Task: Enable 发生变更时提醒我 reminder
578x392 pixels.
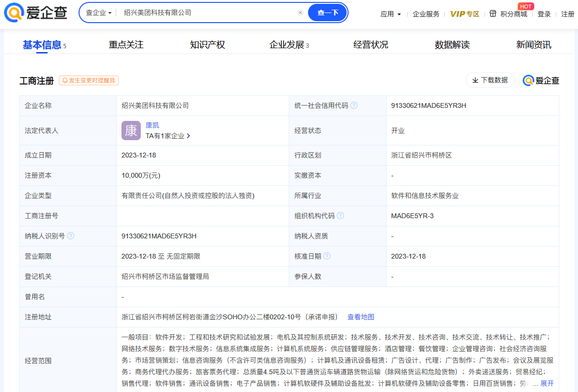Action: [89, 80]
